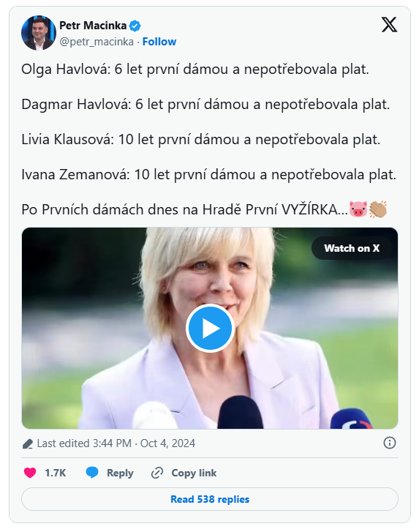Click the 1.7K likes count
This screenshot has width=419, height=532.
[x=56, y=473]
